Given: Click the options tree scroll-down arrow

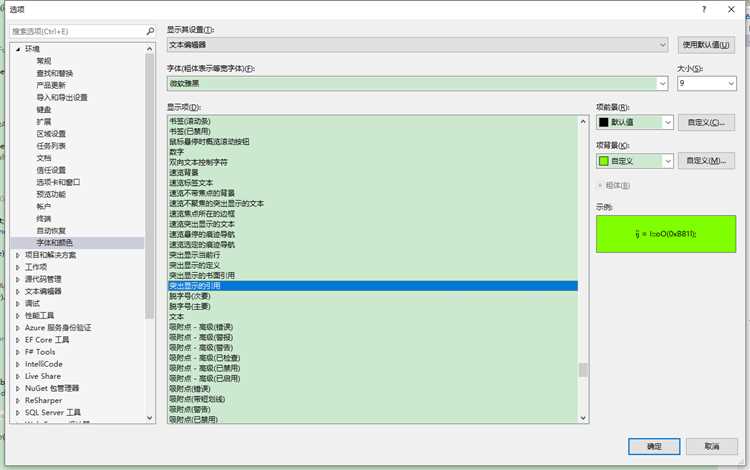Looking at the screenshot, I should (x=150, y=418).
